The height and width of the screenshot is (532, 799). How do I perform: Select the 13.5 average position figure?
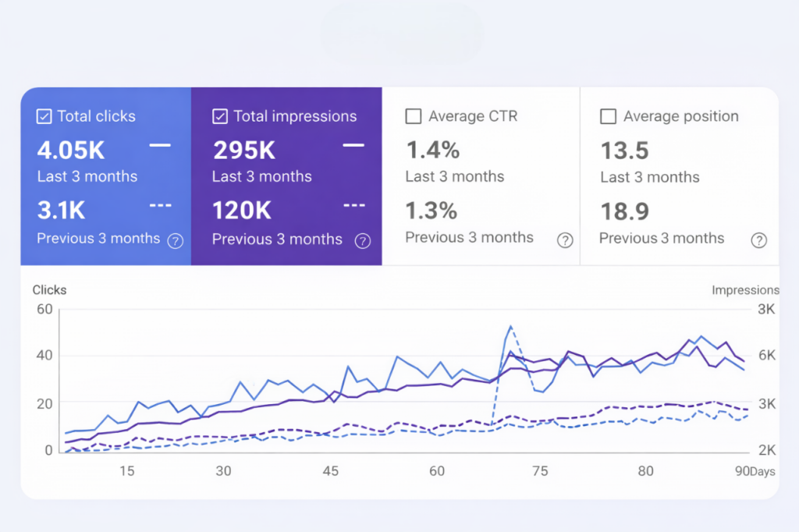[625, 150]
